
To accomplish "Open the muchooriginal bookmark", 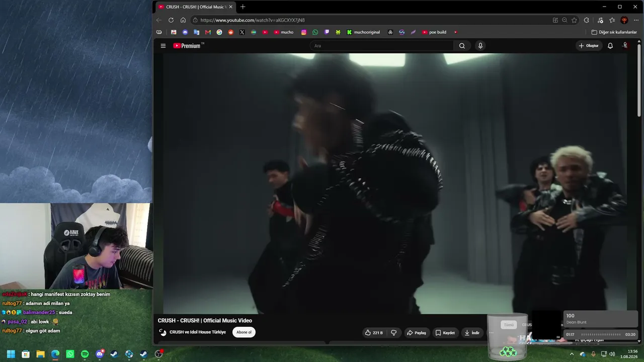I will pyautogui.click(x=363, y=32).
